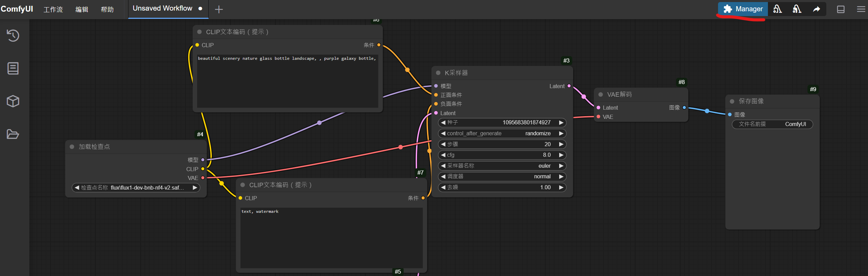Open 检查点名称 checkpoint dropdown

coord(136,188)
